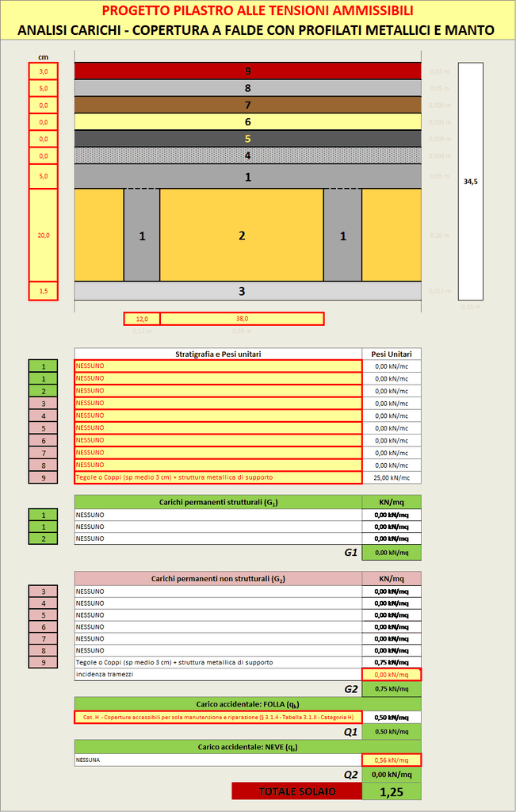Click the 20,0 cm thickness input cell

point(43,235)
